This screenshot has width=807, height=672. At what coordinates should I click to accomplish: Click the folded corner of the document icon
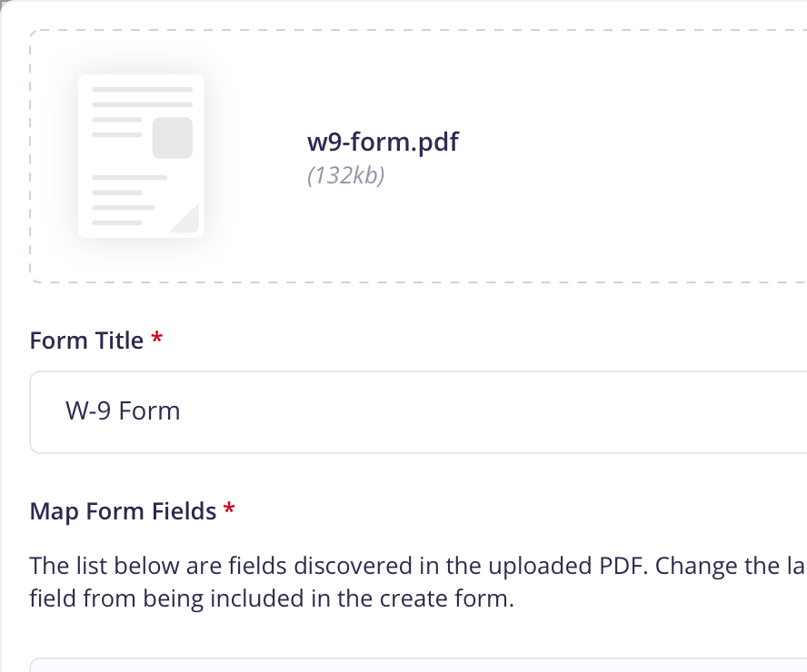pos(184,218)
